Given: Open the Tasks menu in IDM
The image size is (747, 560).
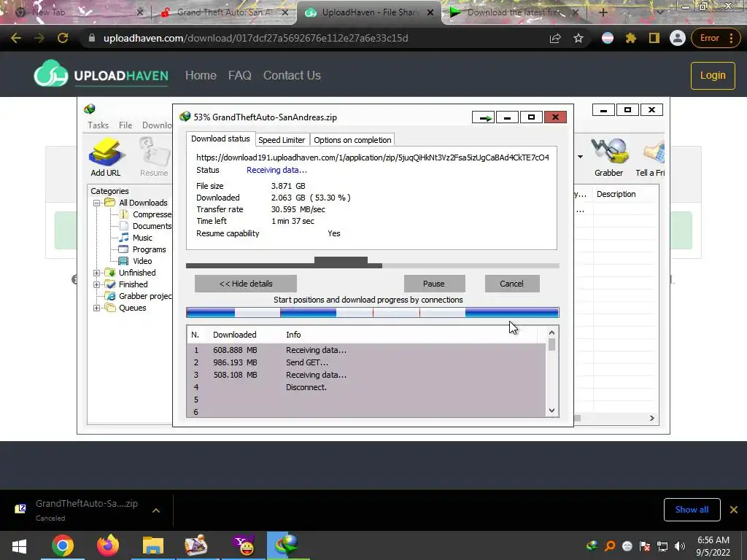Looking at the screenshot, I should [x=98, y=125].
